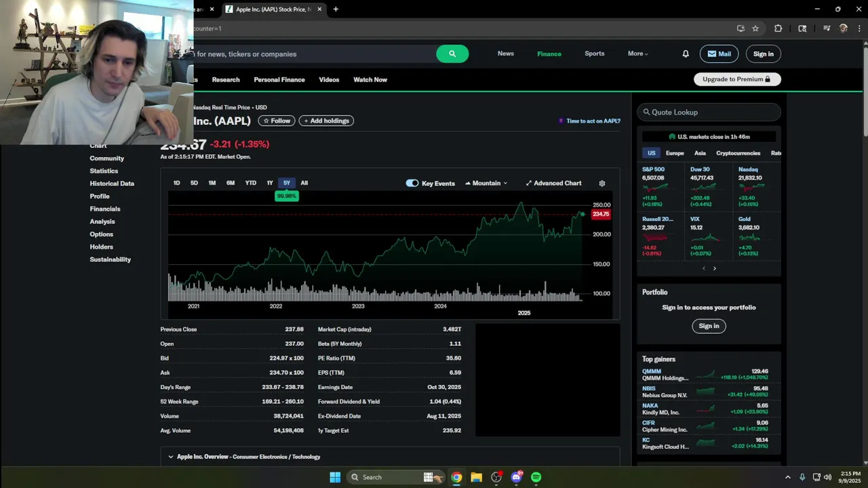Viewport: 868px width, 488px height.
Task: Toggle the Key Events switch
Action: pyautogui.click(x=412, y=183)
